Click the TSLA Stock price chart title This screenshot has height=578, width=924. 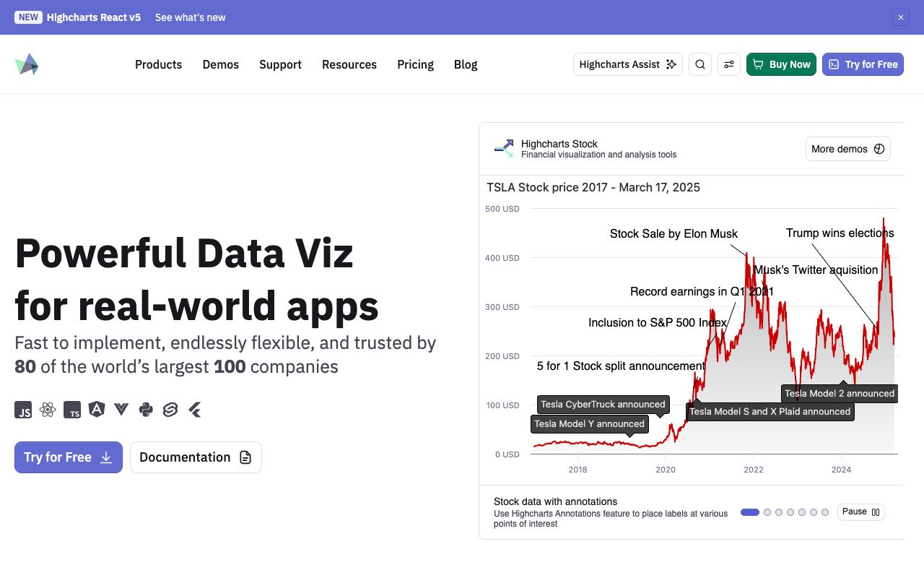coord(593,188)
